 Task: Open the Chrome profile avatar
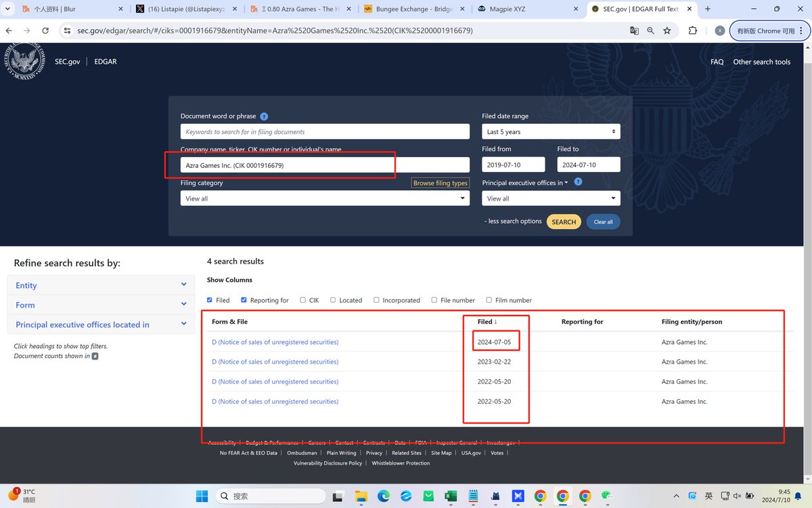719,30
